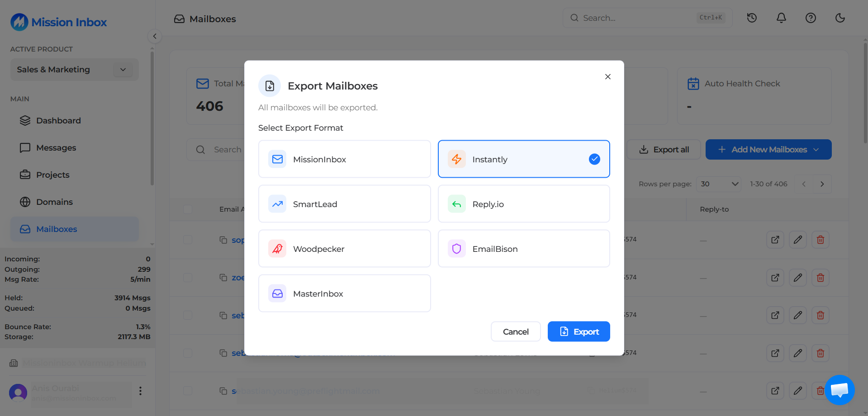The image size is (868, 416).
Task: Click the Auto Health Check card
Action: 754,96
